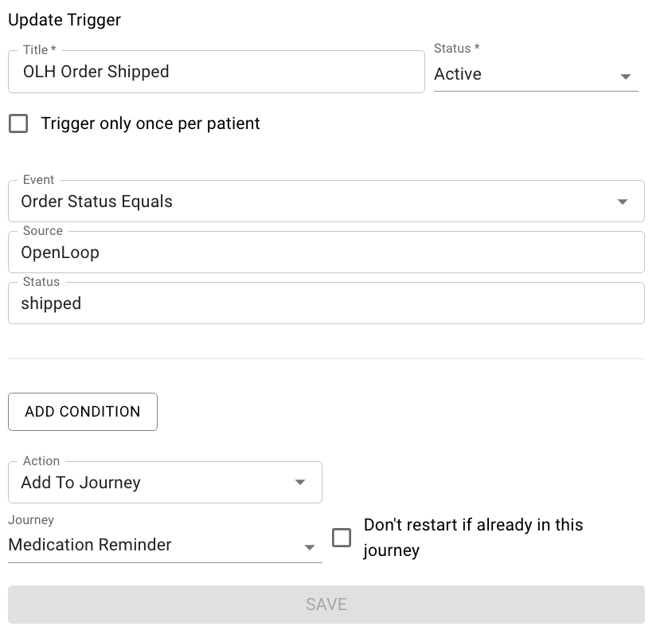Click the ADD CONDITION button
Screen dimensions: 672x642
(x=82, y=412)
